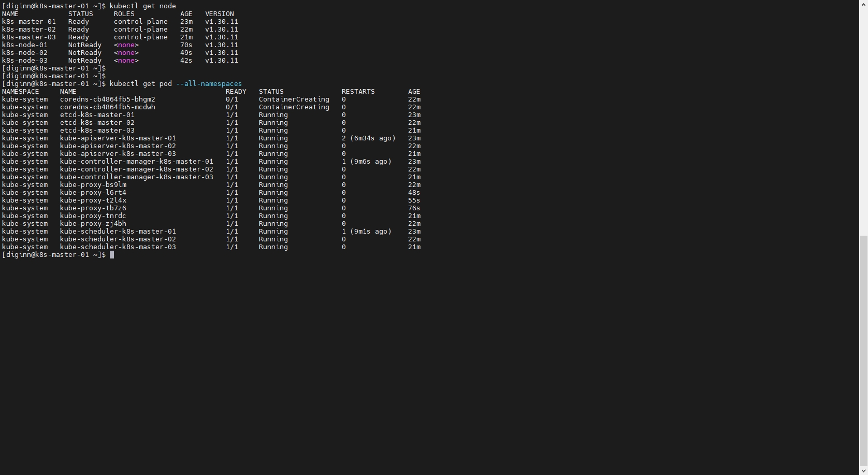Viewport: 868px width, 475px height.
Task: Click the RESTARTS column header
Action: click(358, 92)
